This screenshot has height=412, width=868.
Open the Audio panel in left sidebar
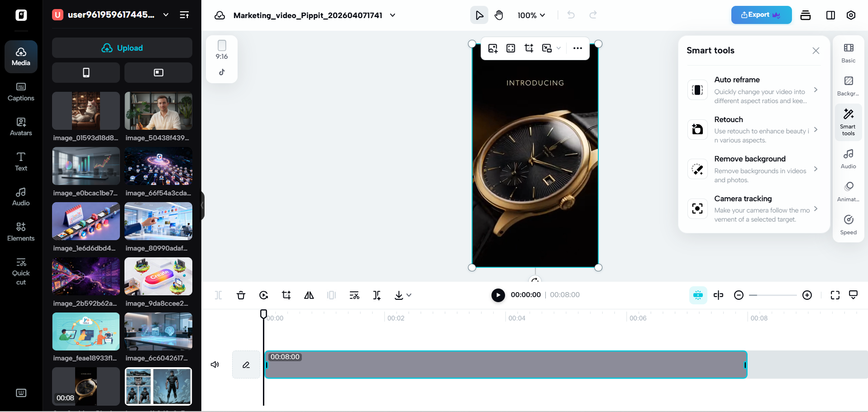point(21,197)
